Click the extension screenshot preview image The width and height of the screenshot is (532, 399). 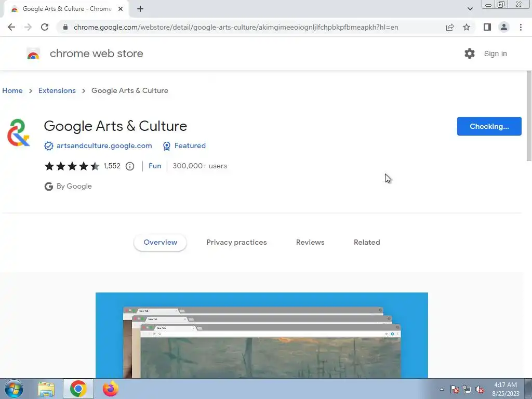click(x=262, y=335)
